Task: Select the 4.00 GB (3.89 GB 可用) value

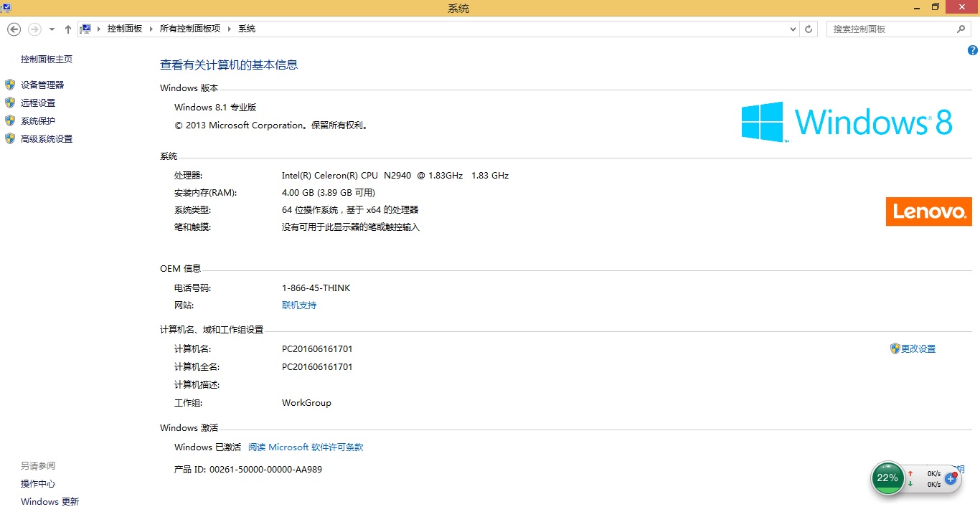Action: coord(329,193)
